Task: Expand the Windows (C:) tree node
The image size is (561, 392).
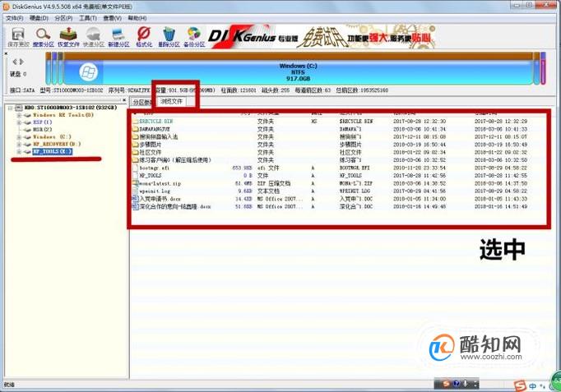Action: click(x=19, y=137)
